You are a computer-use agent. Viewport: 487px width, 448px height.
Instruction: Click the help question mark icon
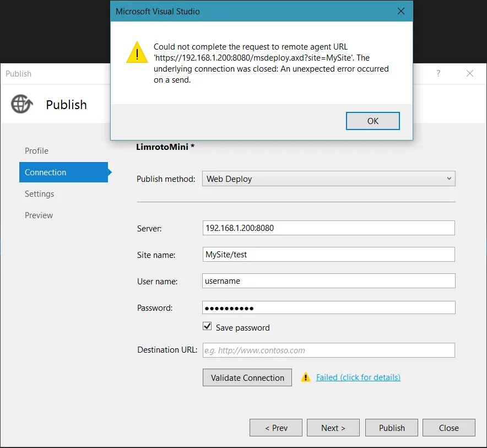click(438, 73)
